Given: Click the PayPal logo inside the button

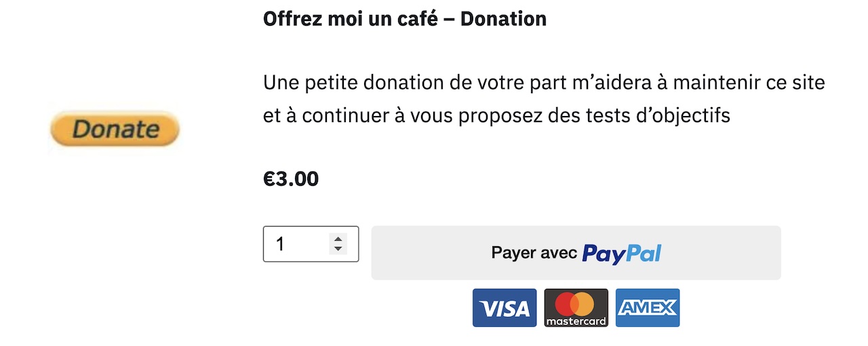Looking at the screenshot, I should coord(622,253).
